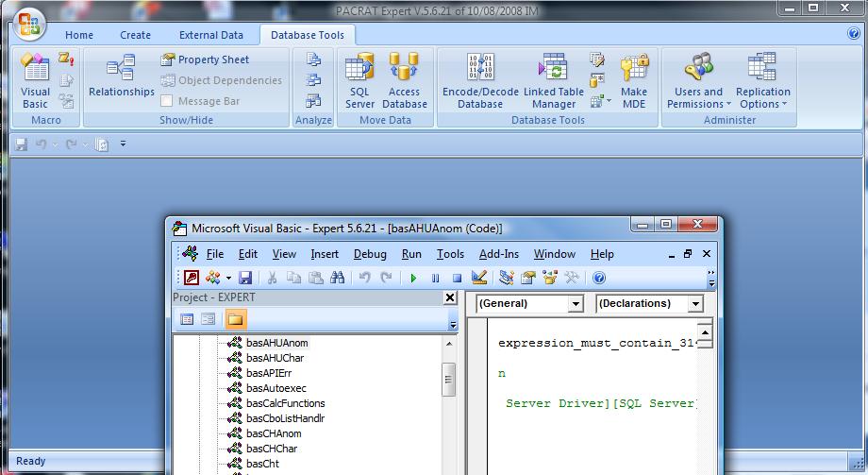Click the Make MDE button

point(634,80)
